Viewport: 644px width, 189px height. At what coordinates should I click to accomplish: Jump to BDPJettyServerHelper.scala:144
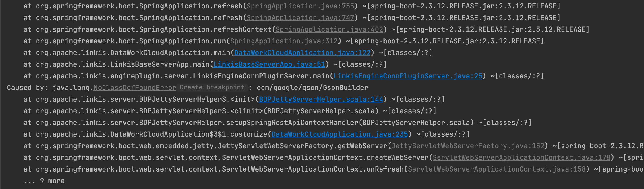pos(321,99)
